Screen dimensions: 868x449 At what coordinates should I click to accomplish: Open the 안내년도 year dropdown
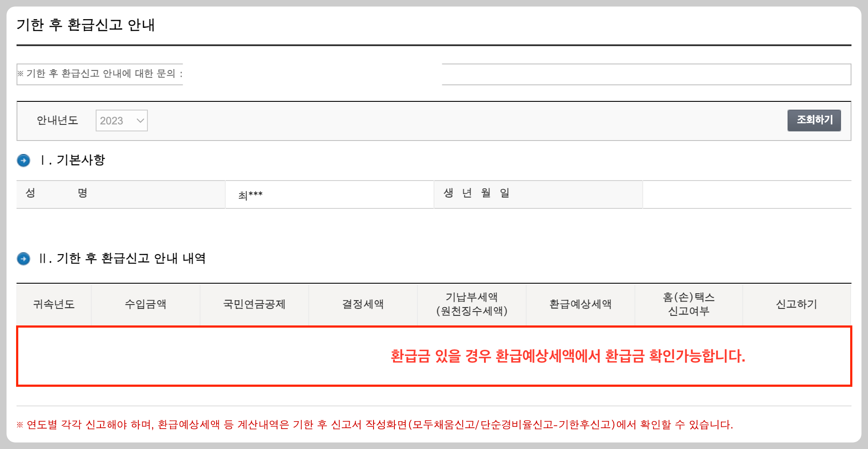point(121,121)
